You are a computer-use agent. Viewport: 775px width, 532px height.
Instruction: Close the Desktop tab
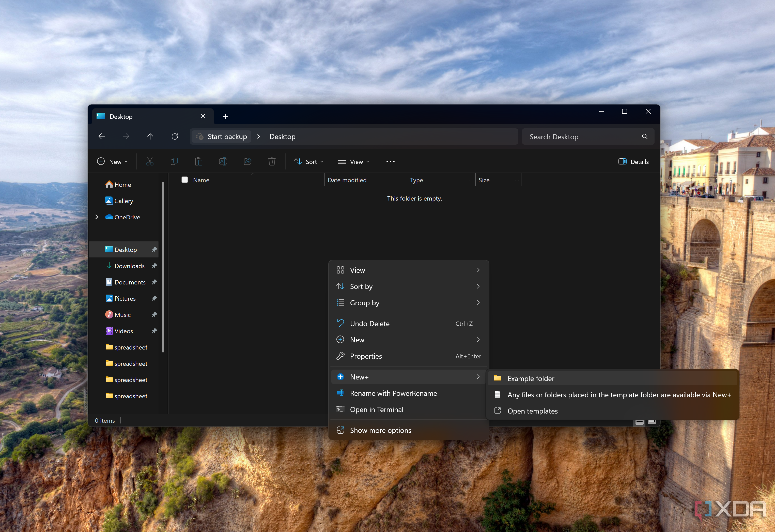pos(203,116)
